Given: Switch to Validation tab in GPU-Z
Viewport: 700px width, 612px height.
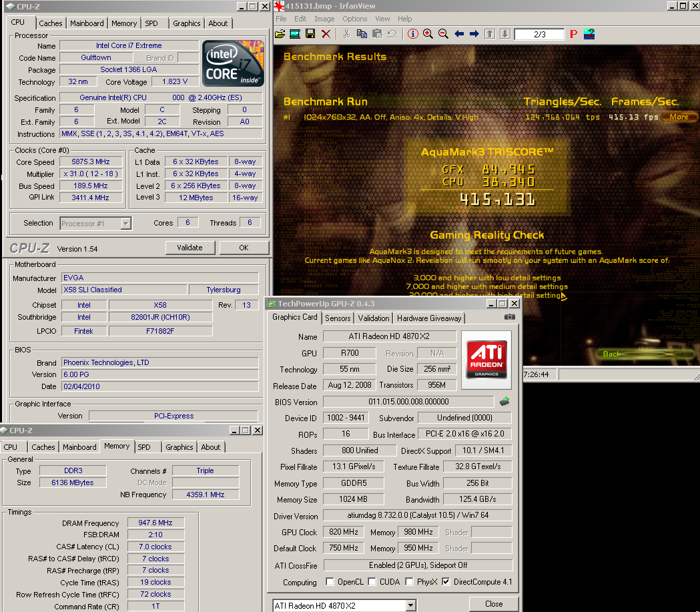Looking at the screenshot, I should (x=373, y=318).
